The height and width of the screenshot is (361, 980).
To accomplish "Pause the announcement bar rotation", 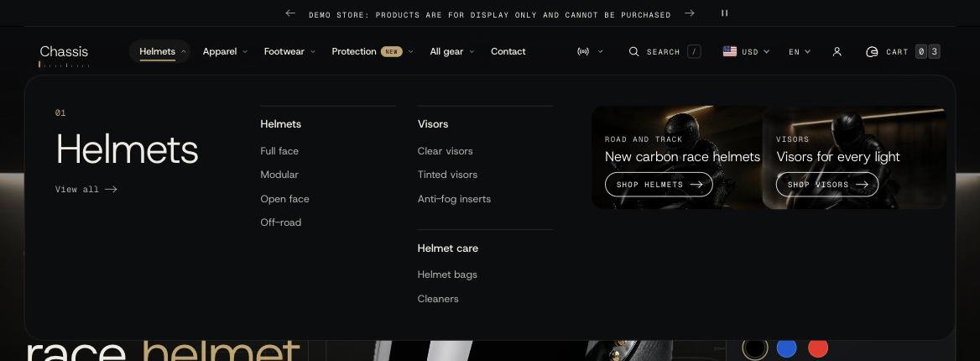I will click(724, 13).
